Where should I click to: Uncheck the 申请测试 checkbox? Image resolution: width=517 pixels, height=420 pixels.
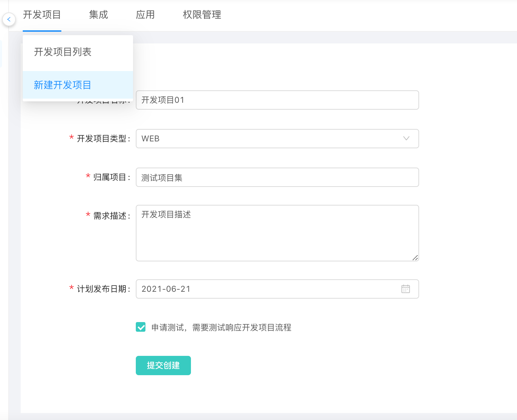(x=141, y=327)
